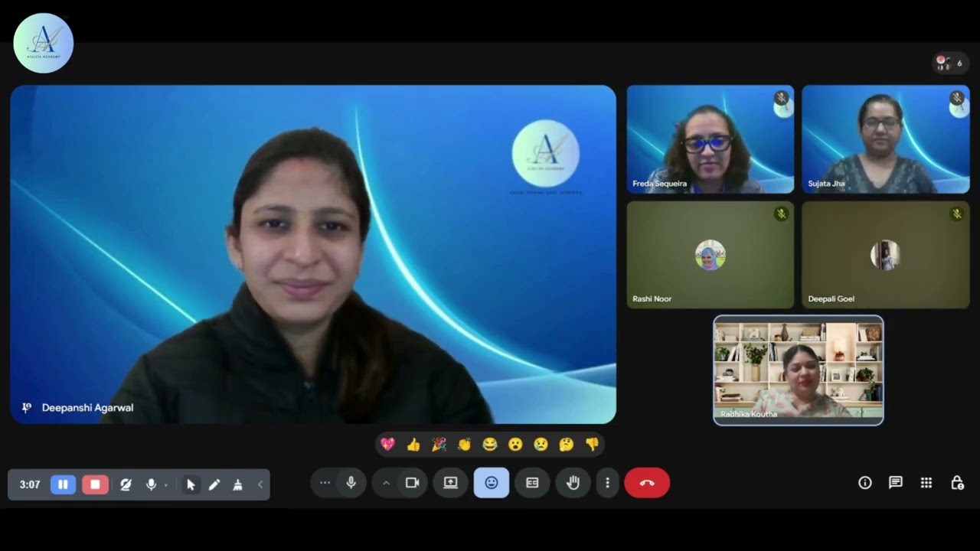Viewport: 980px width, 551px height.
Task: Select Radhika Koutha's self-view tile
Action: point(799,370)
